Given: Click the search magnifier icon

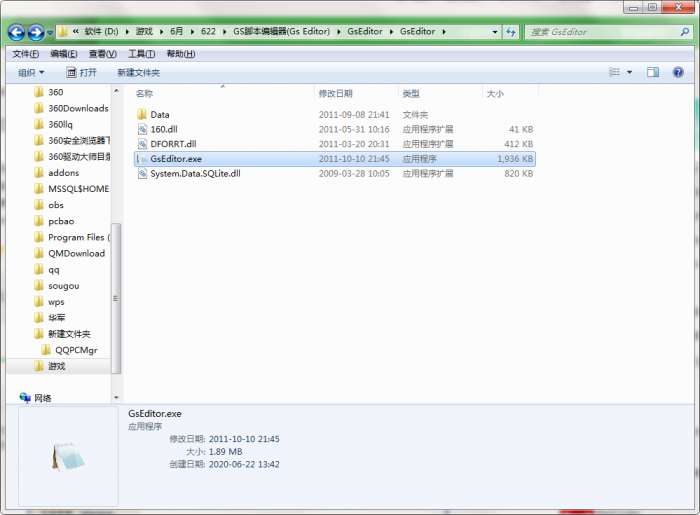Looking at the screenshot, I should pos(684,32).
